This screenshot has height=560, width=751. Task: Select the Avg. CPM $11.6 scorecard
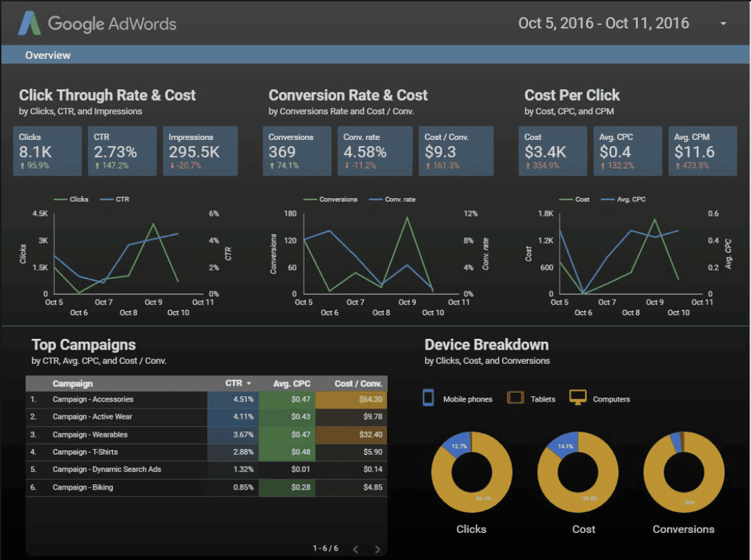point(703,151)
